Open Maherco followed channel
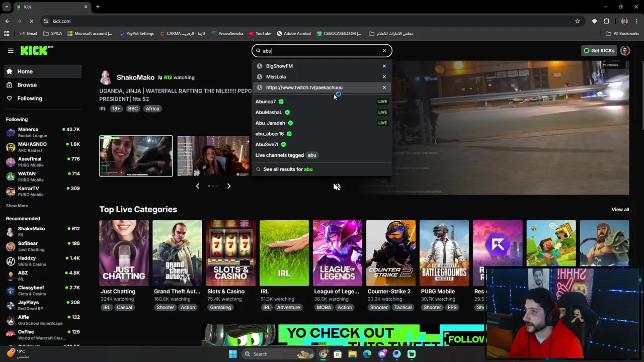644x362 pixels. point(43,133)
